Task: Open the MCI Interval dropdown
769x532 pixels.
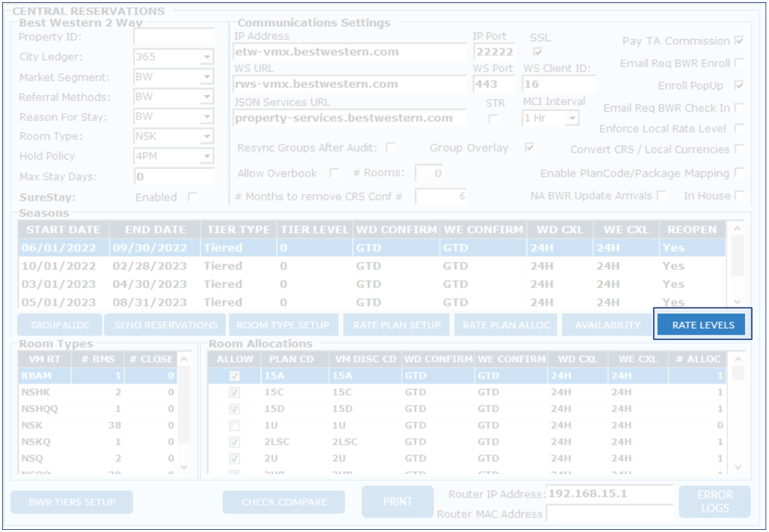Action: tap(572, 119)
